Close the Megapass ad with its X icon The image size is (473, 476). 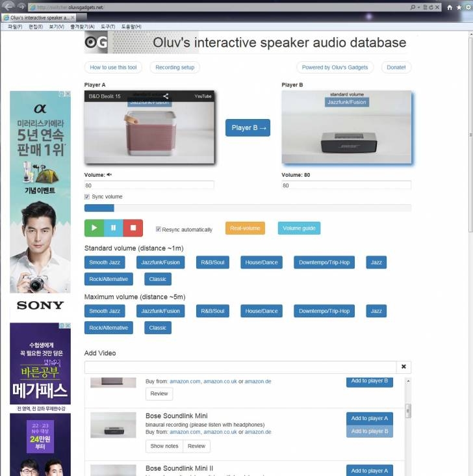coord(68,325)
